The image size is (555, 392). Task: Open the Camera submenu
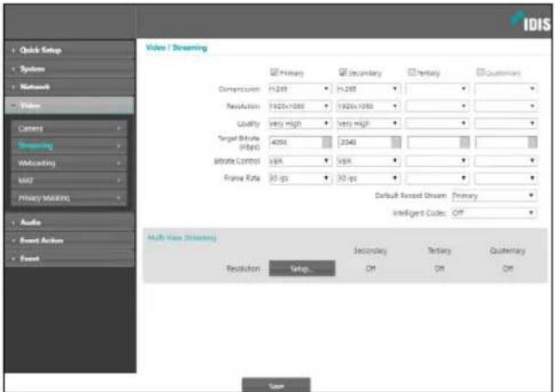point(69,128)
